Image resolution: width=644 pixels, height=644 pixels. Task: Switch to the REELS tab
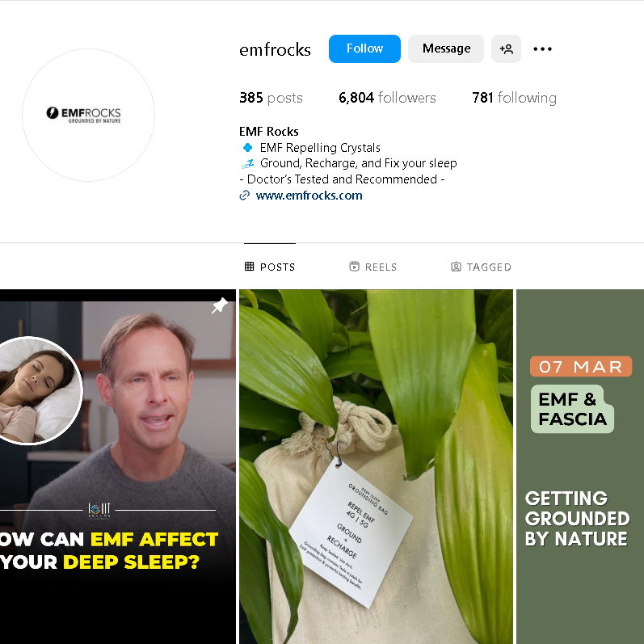(373, 267)
